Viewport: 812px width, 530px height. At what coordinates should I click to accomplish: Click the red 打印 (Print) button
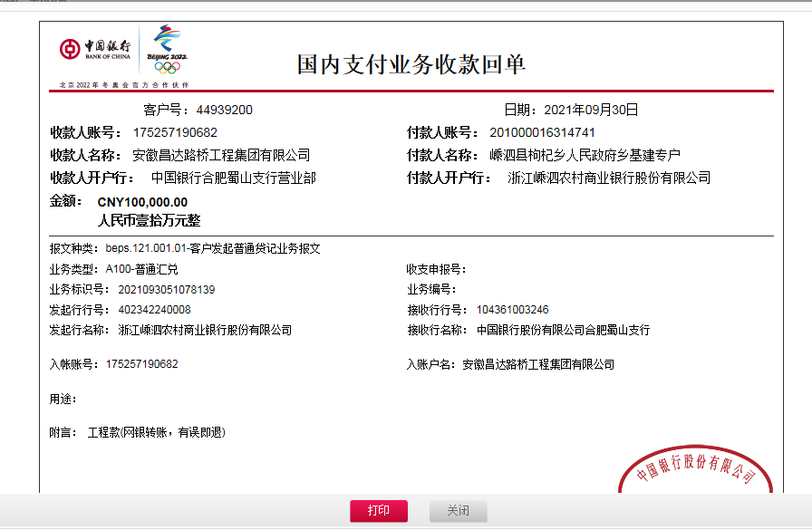[378, 511]
